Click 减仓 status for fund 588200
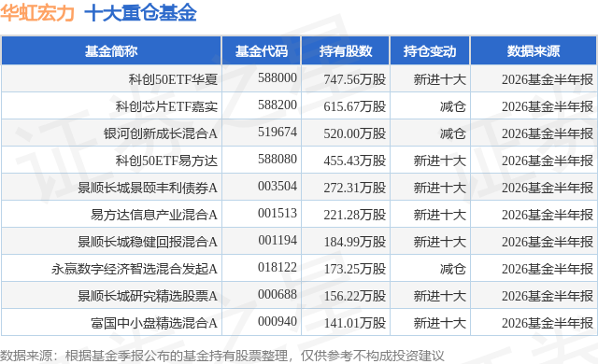598x364 pixels. pos(452,106)
